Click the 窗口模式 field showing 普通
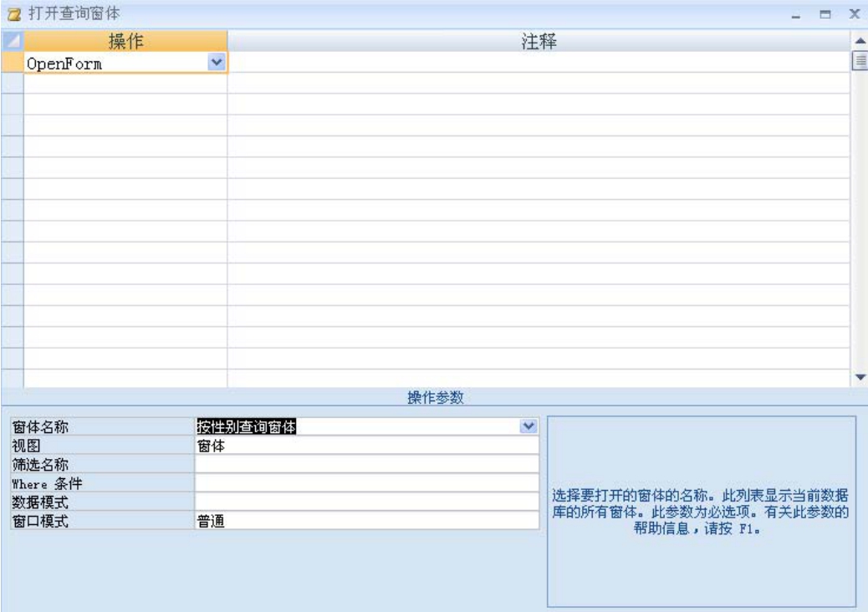Viewport: 868px width, 612px height. point(366,520)
